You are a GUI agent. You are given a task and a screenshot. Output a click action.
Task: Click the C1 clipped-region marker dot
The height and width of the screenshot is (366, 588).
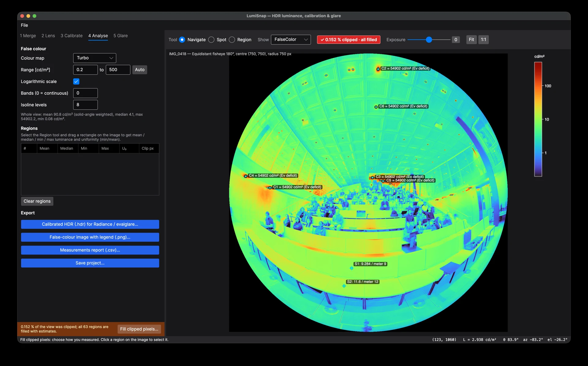point(270,188)
